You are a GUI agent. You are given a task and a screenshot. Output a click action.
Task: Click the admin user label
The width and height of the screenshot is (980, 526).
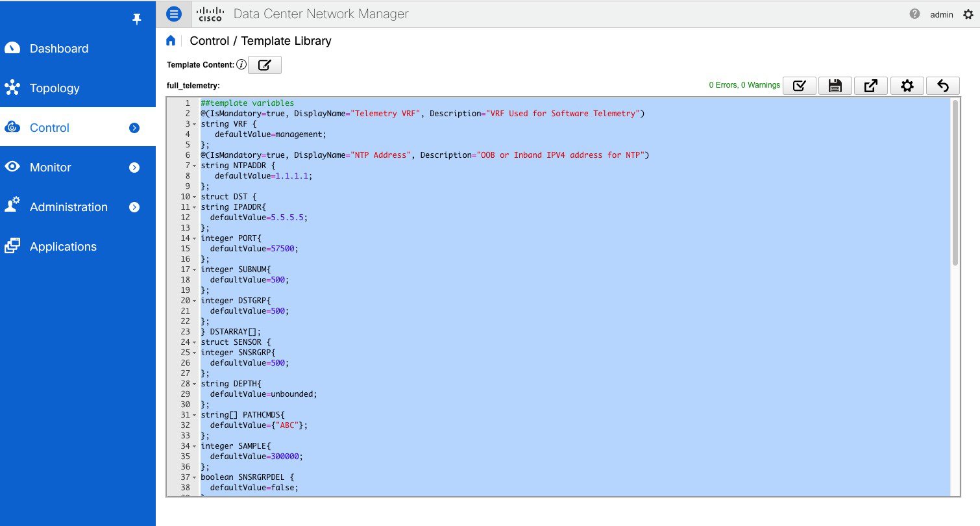pyautogui.click(x=942, y=14)
